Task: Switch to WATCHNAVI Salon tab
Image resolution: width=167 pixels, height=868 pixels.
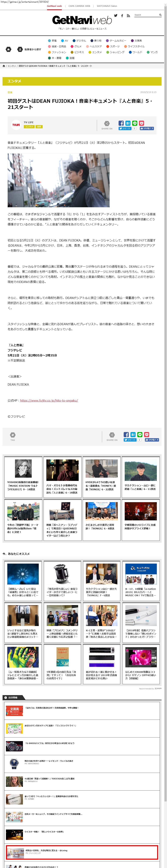Action: coord(107,6)
